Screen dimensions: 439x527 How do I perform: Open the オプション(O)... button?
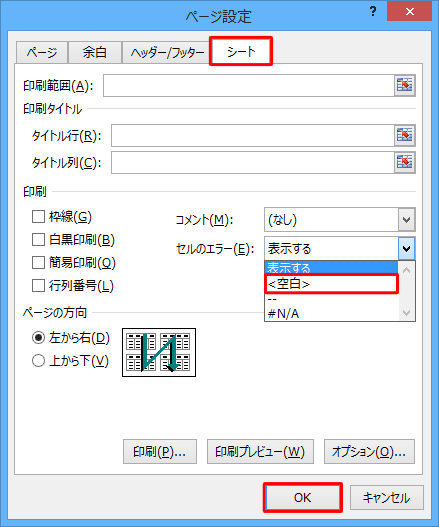369,451
